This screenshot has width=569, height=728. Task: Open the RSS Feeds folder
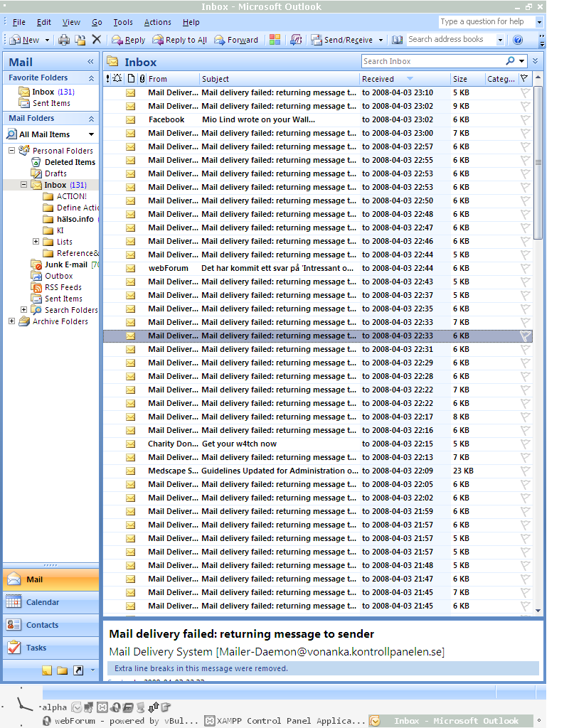63,287
